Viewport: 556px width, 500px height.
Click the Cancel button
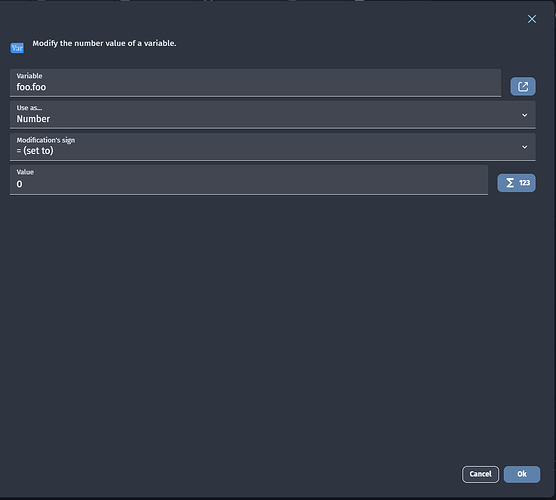pos(480,474)
